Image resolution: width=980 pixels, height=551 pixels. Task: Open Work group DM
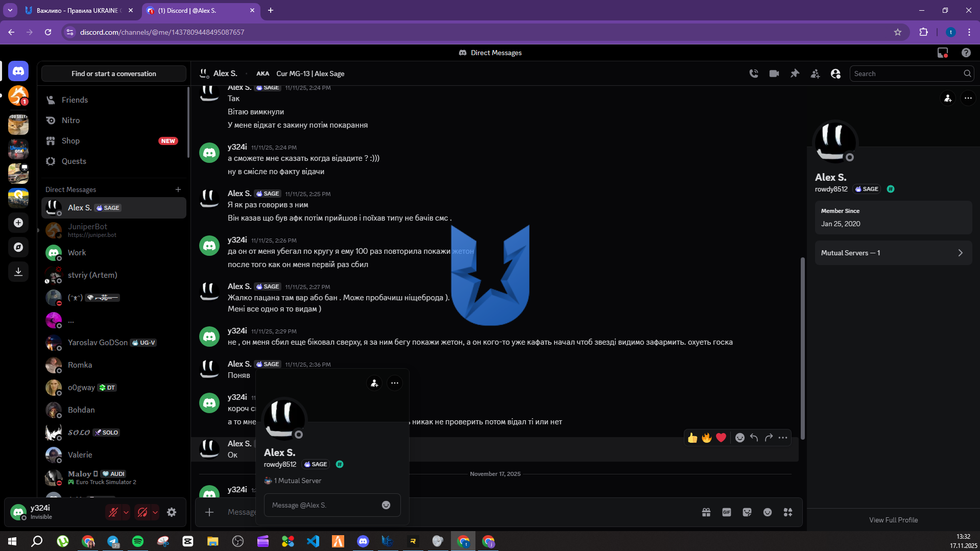114,253
